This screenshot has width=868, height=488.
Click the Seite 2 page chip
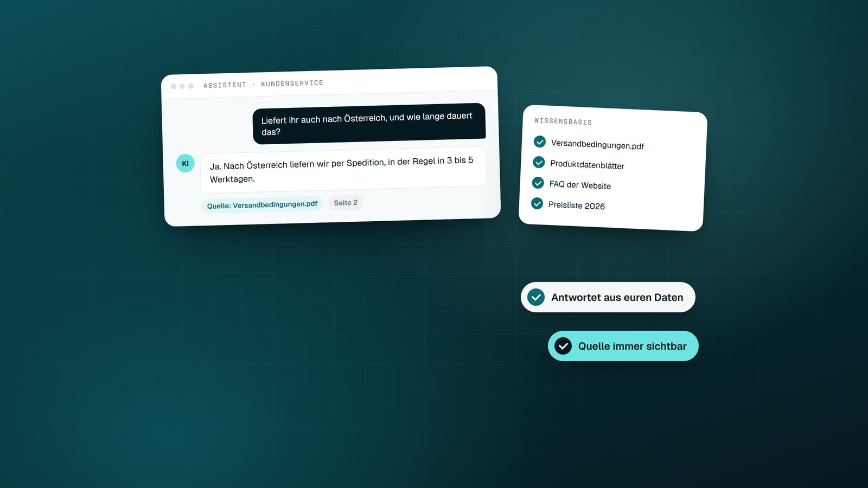tap(346, 203)
